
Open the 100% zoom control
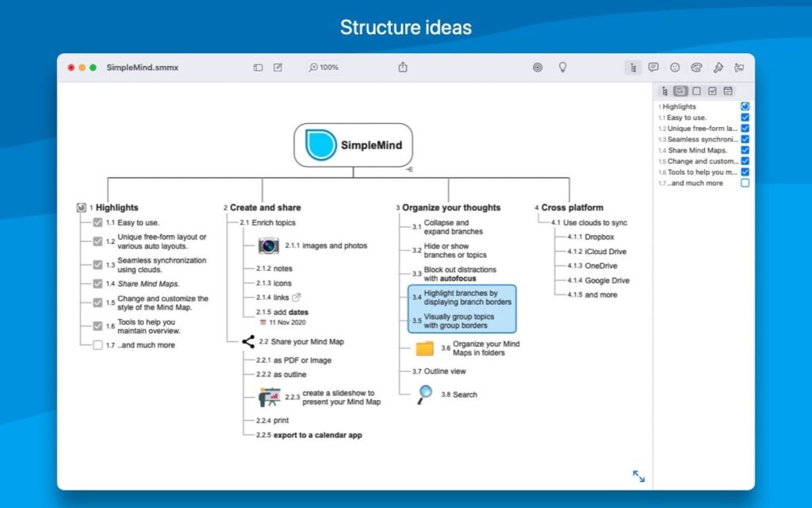pyautogui.click(x=324, y=67)
